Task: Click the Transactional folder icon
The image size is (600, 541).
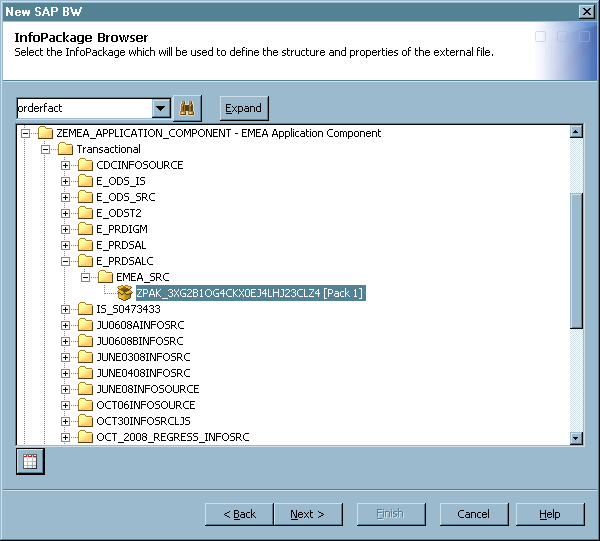Action: click(x=65, y=149)
